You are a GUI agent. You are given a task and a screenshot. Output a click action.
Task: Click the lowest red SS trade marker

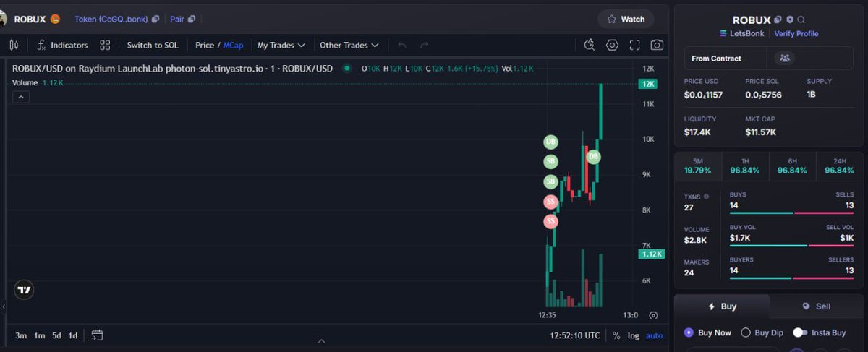(x=550, y=220)
